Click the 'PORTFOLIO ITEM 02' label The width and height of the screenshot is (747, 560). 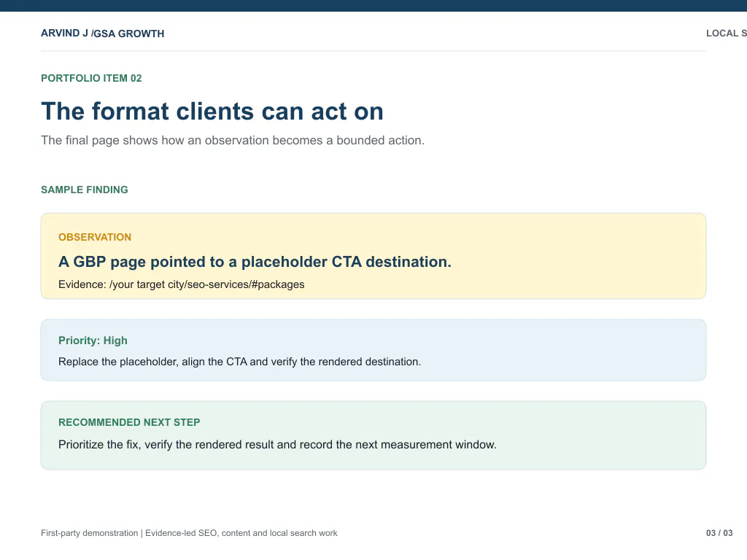pos(91,78)
